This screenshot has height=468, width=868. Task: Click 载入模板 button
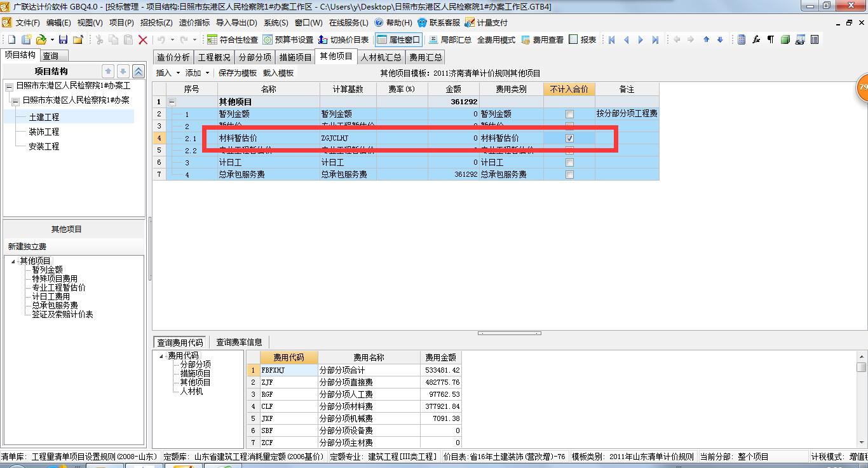[x=278, y=73]
